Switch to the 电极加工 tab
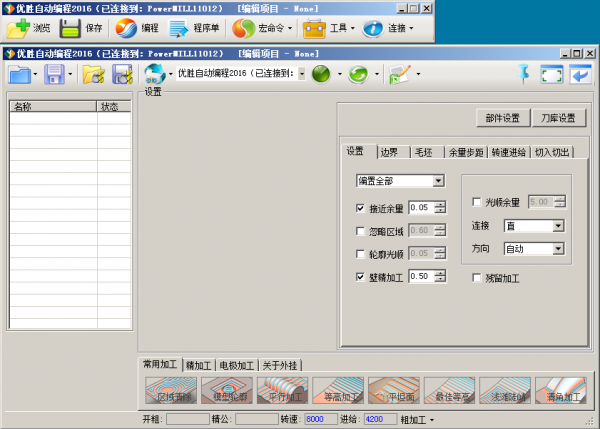600x429 pixels. point(237,365)
